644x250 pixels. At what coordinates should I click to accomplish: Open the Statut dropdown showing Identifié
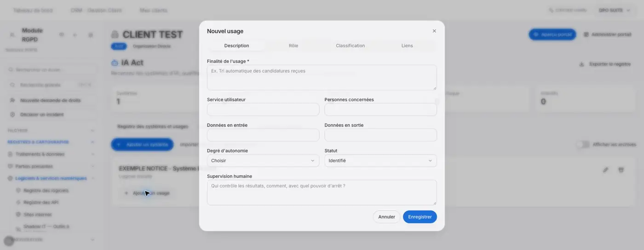[x=380, y=160]
